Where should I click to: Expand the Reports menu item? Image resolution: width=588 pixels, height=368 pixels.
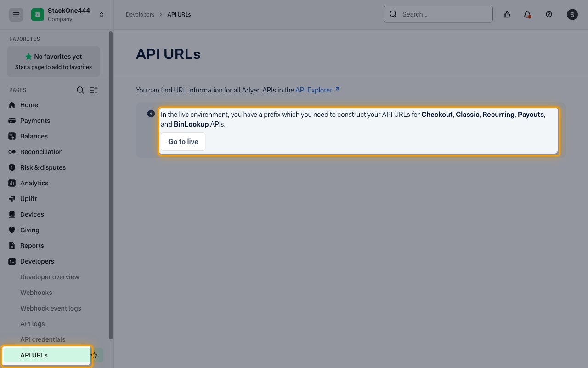(x=32, y=246)
